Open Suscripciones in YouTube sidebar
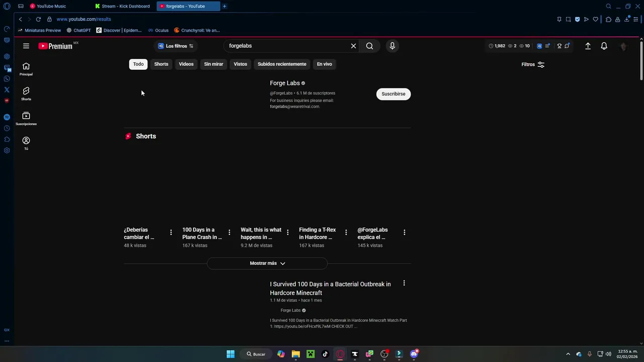The image size is (644, 362). pos(26,119)
